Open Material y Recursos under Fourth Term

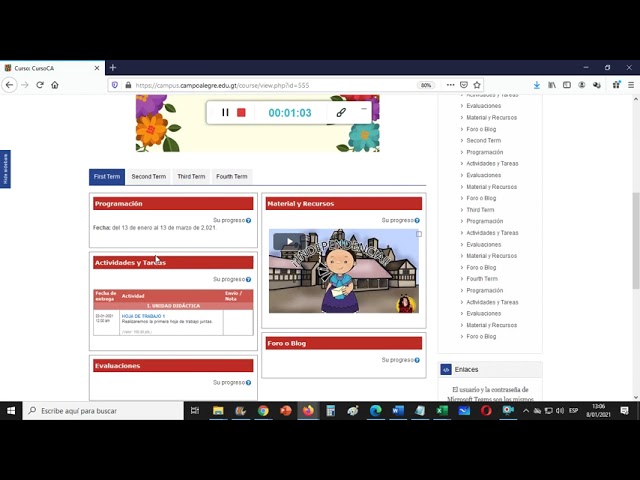pyautogui.click(x=491, y=325)
